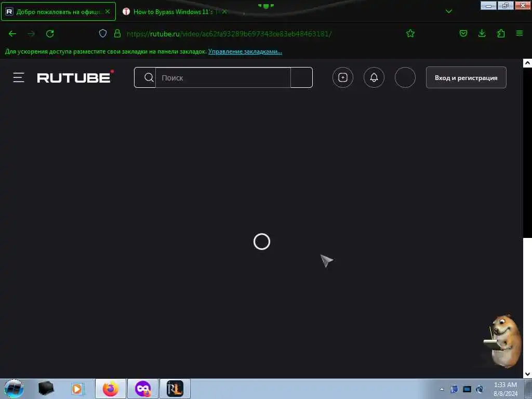This screenshot has height=399, width=532.
Task: Click the empty round profile button
Action: click(x=405, y=78)
